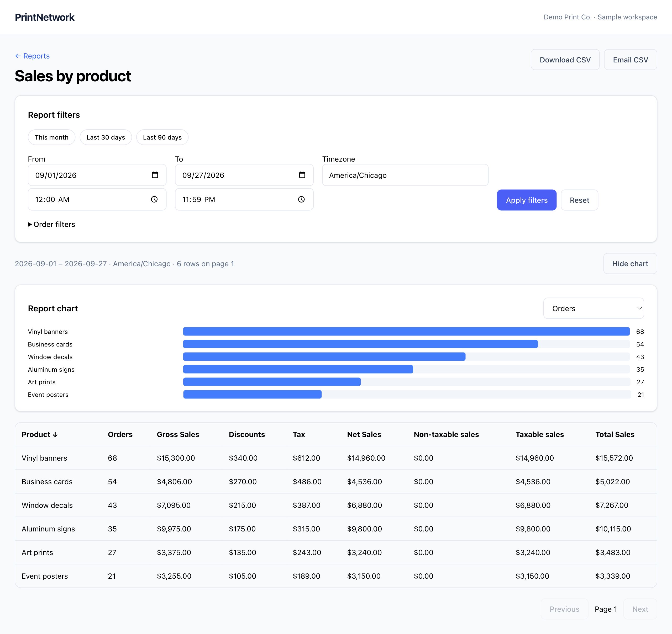Click the $9,975.00 gross sales cell
Image resolution: width=672 pixels, height=634 pixels.
(174, 529)
